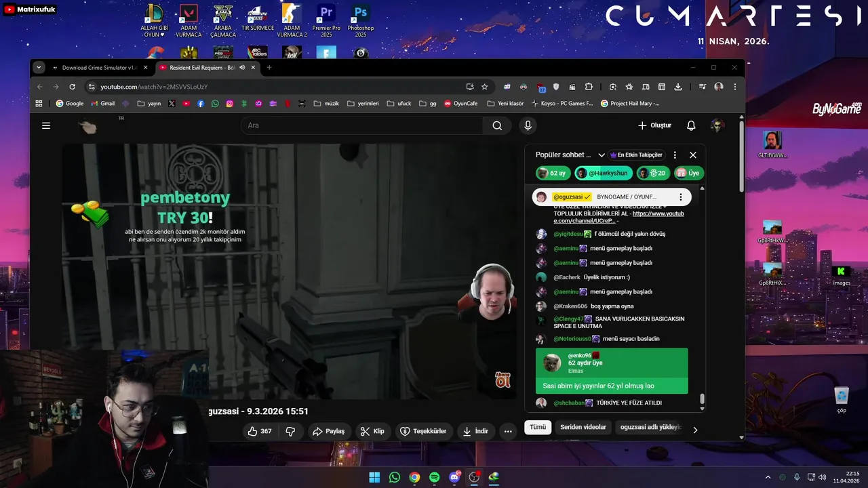Open yayın bookmarks folder

[x=149, y=104]
